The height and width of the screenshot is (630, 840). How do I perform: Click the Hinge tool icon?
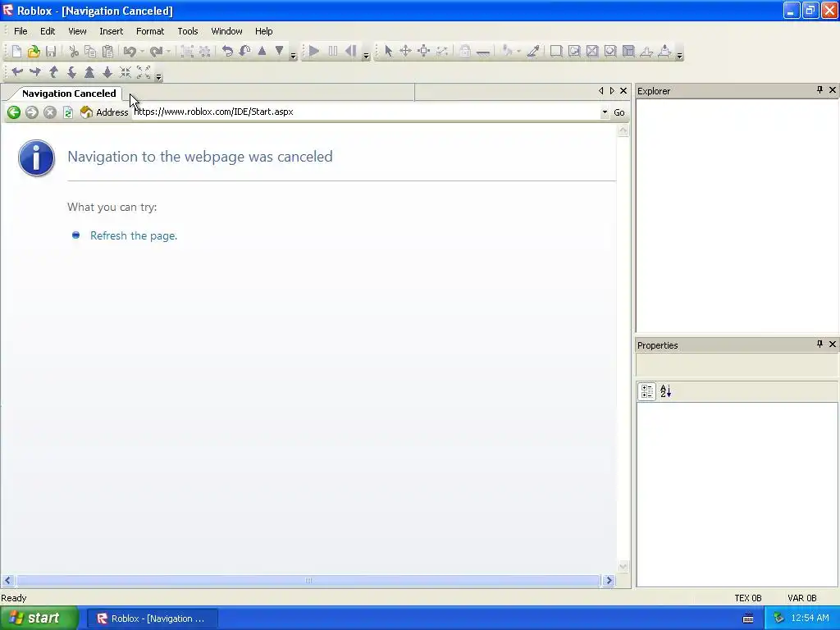[x=646, y=52]
